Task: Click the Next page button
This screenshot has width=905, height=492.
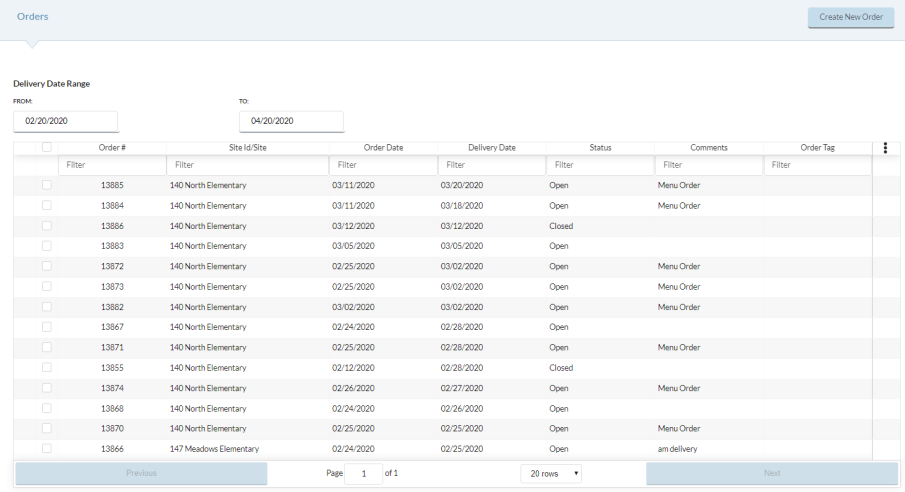Action: 772,473
